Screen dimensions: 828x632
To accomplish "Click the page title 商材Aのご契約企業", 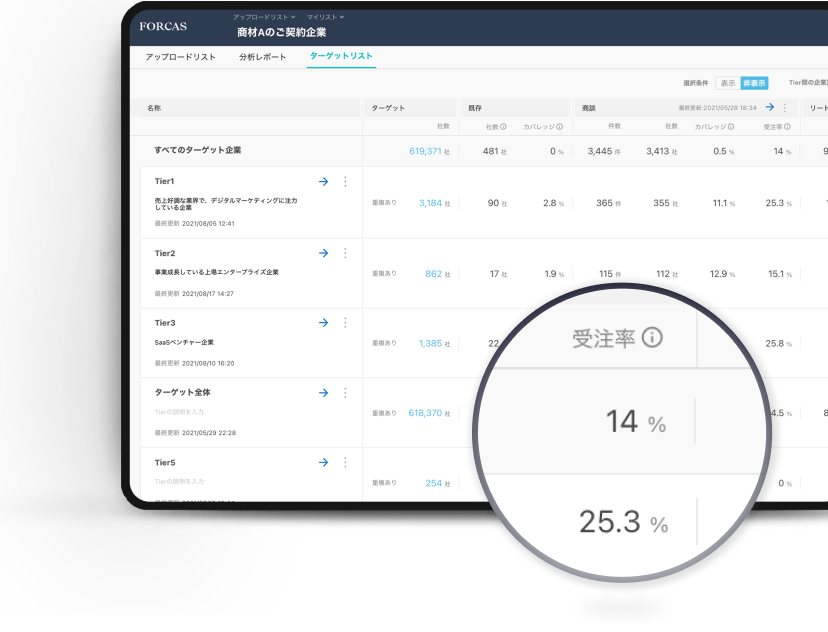I will click(281, 33).
